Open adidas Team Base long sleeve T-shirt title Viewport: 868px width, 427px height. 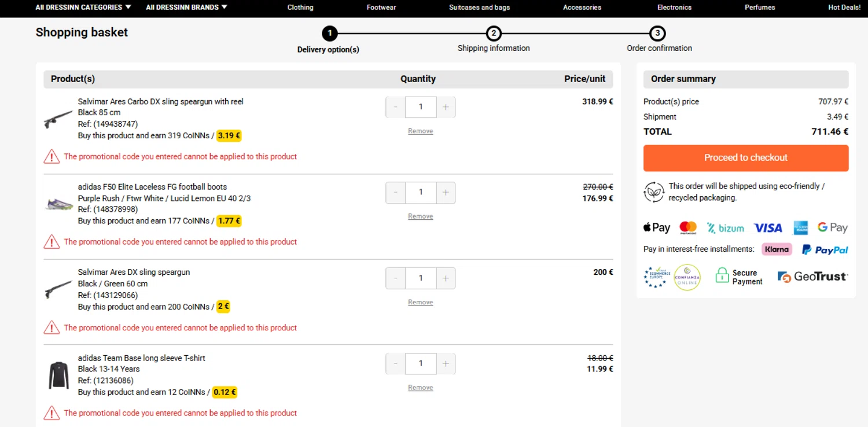pyautogui.click(x=142, y=358)
